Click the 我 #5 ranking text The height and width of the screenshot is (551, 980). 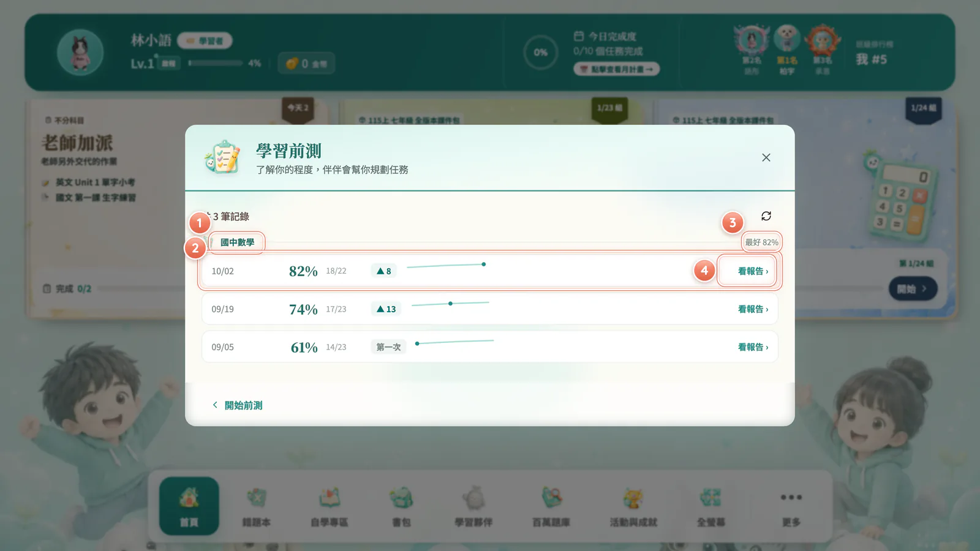point(871,59)
